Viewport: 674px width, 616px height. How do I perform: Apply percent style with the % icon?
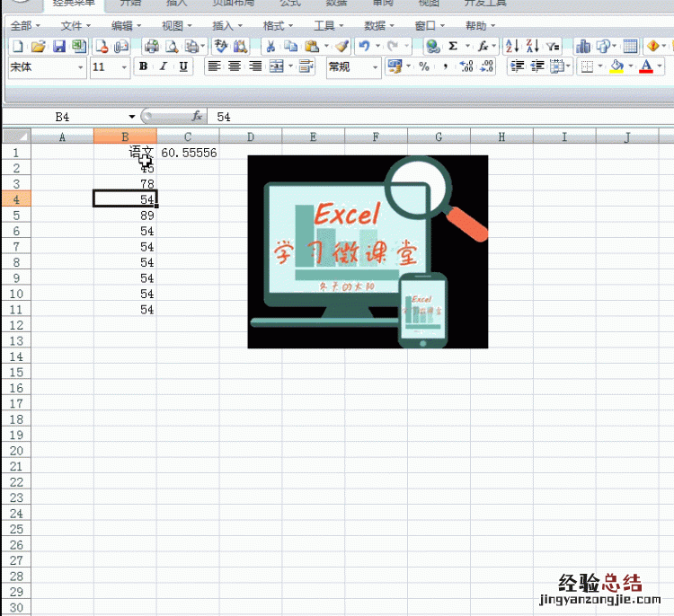tap(424, 66)
